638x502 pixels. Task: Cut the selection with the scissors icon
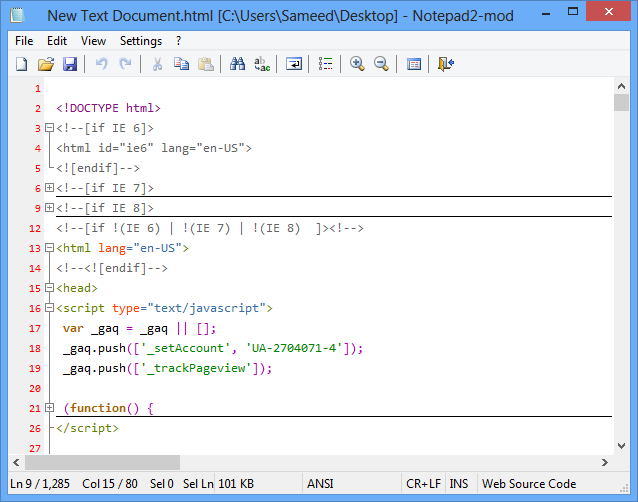point(157,64)
